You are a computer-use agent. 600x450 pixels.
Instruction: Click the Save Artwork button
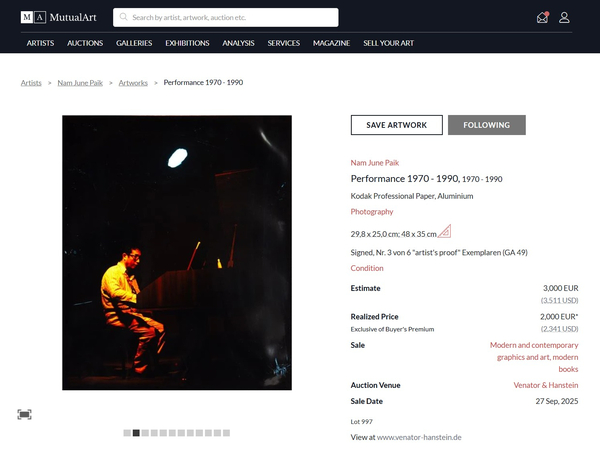pos(396,125)
